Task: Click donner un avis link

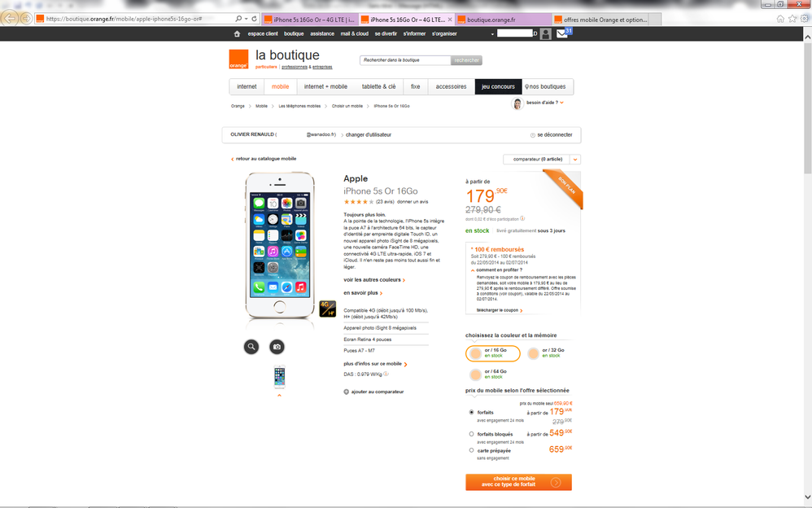Action: pyautogui.click(x=413, y=202)
